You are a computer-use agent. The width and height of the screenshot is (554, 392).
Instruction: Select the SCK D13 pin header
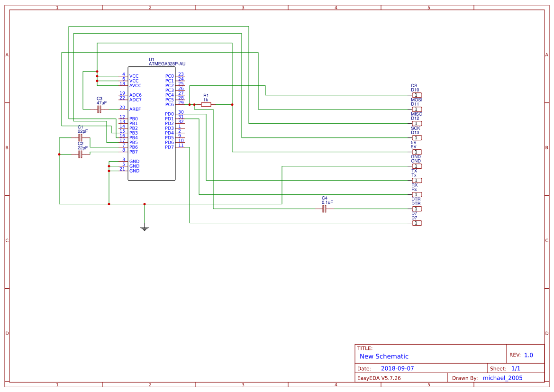[x=416, y=137]
